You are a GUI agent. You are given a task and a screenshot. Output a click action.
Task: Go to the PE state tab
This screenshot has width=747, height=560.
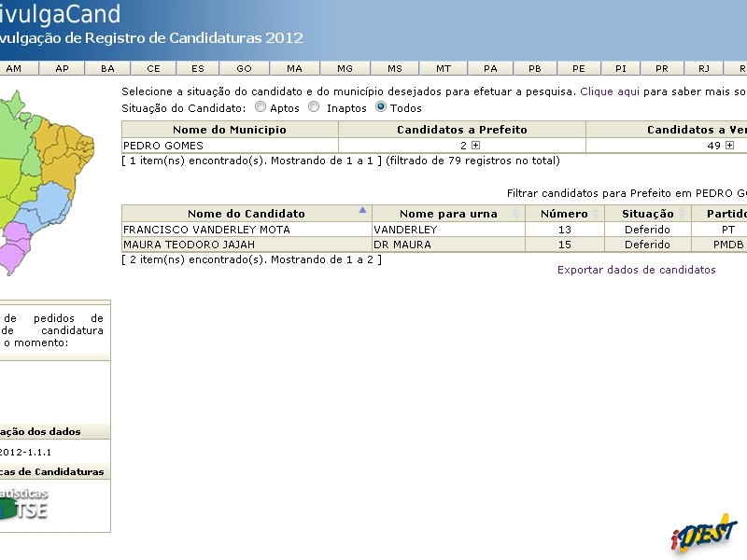(x=579, y=68)
